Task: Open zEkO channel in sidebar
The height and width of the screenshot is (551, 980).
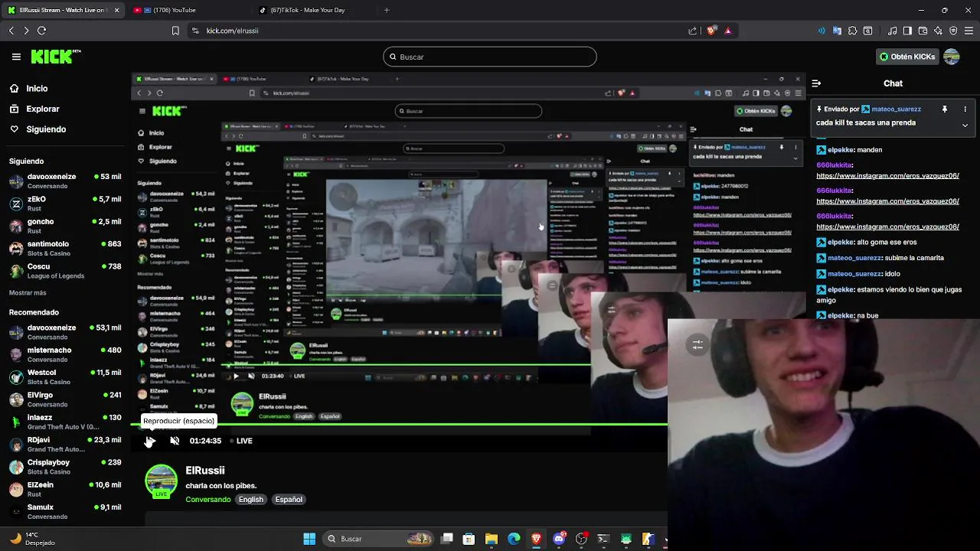Action: click(x=65, y=204)
